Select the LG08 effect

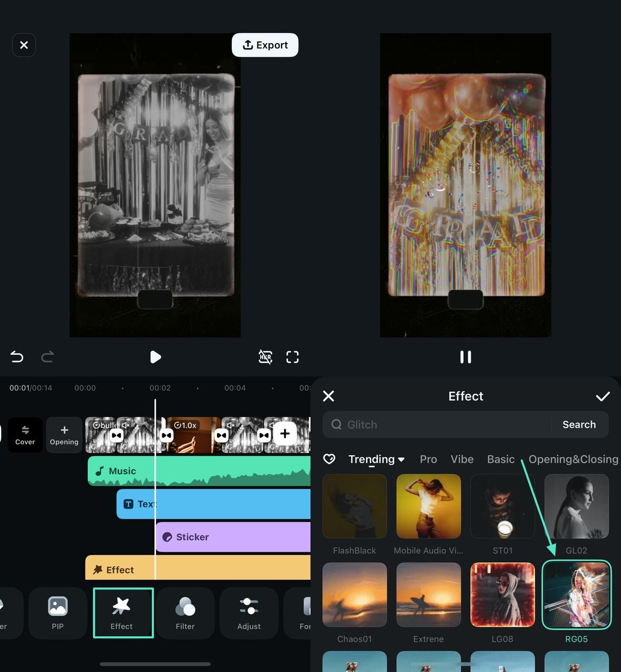point(503,595)
